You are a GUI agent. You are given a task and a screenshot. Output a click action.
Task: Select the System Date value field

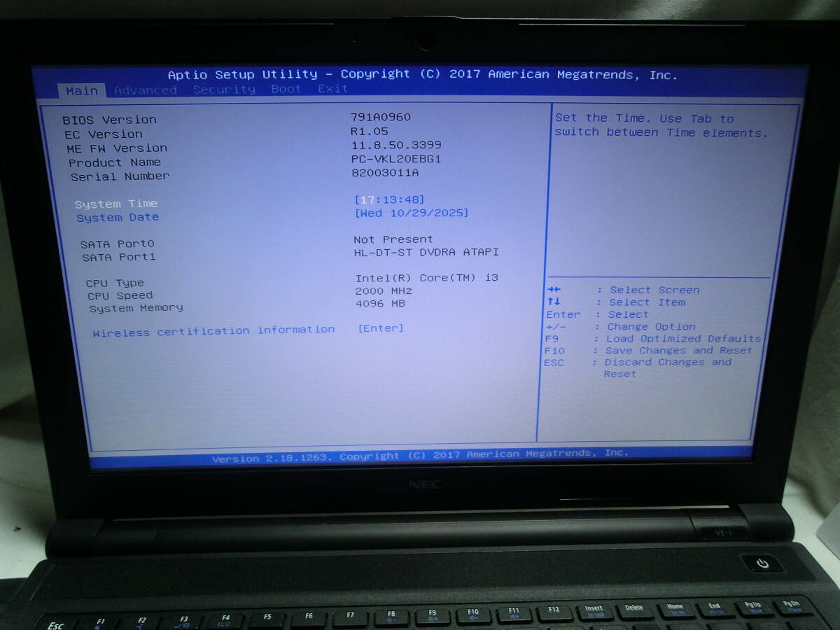(412, 213)
